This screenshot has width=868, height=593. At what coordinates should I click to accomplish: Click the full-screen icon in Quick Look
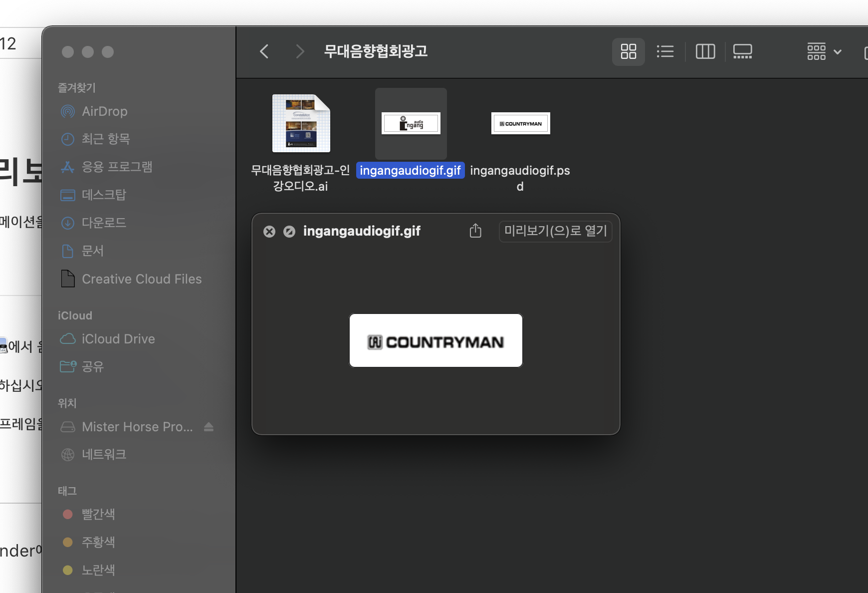coord(289,232)
